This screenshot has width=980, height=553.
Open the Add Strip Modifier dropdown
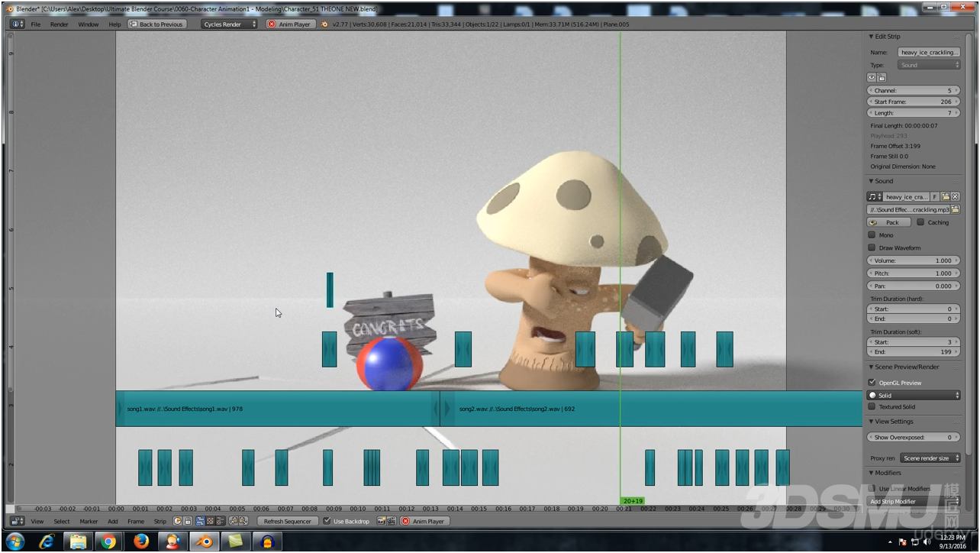914,501
